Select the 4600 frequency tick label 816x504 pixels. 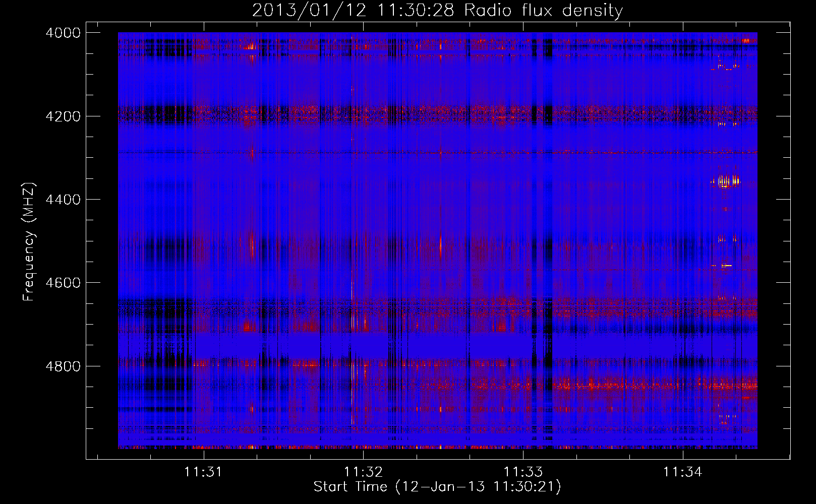click(x=63, y=283)
